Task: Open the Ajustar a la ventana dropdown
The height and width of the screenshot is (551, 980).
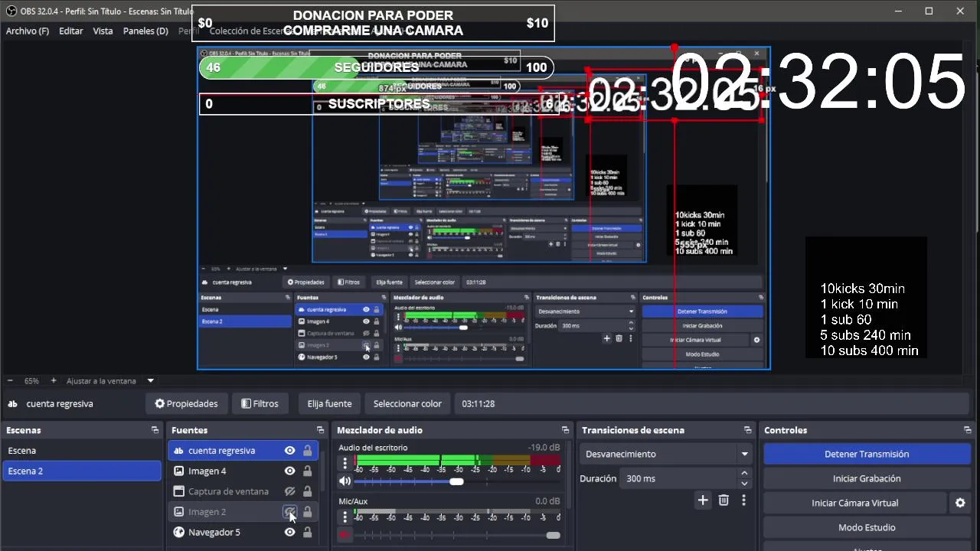Action: [110, 380]
